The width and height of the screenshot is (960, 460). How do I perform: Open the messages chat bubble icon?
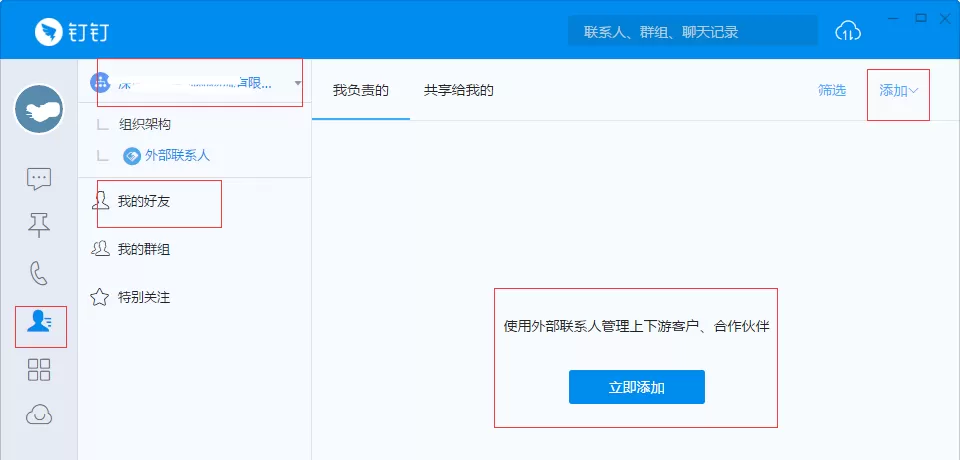coord(39,179)
